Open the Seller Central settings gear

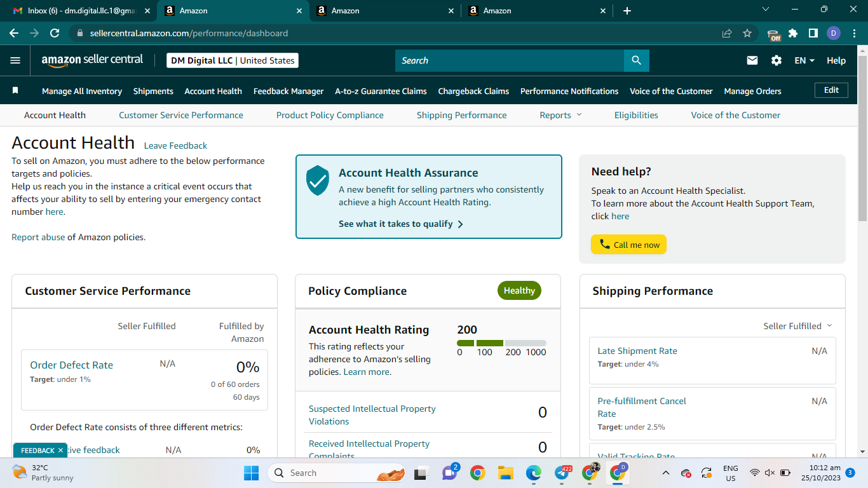click(x=776, y=60)
